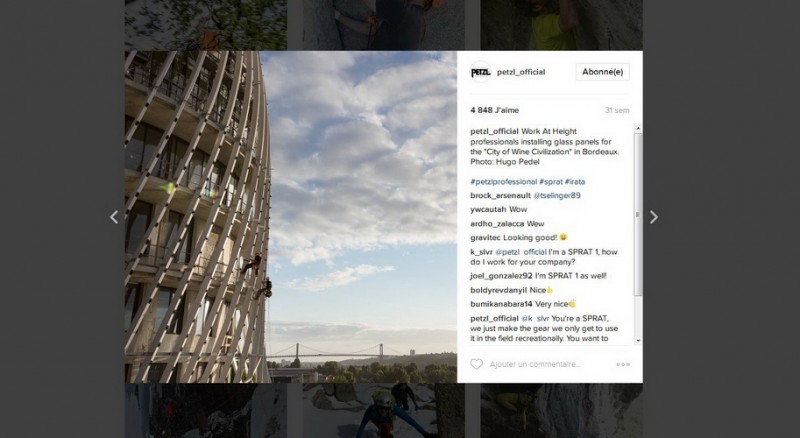Open the #sprat hashtag link
This screenshot has width=800, height=438.
click(x=551, y=182)
